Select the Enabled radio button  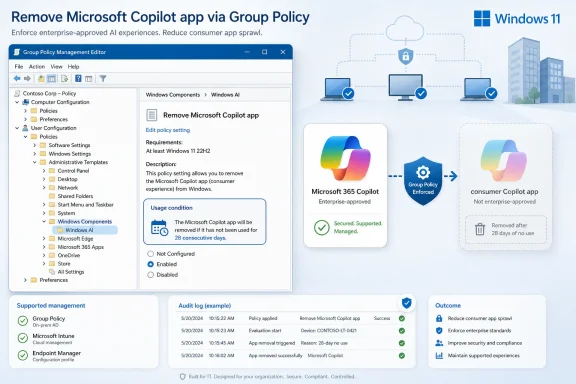coord(150,264)
